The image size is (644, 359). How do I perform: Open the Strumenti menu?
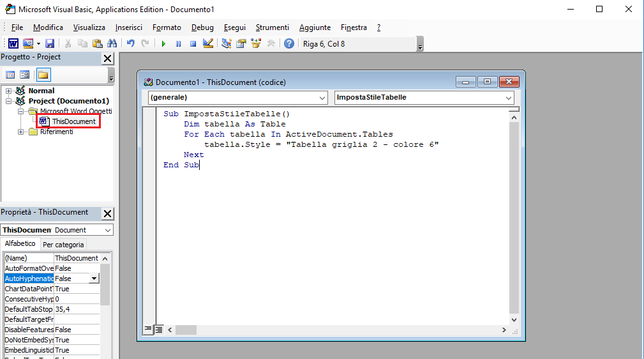pyautogui.click(x=273, y=27)
